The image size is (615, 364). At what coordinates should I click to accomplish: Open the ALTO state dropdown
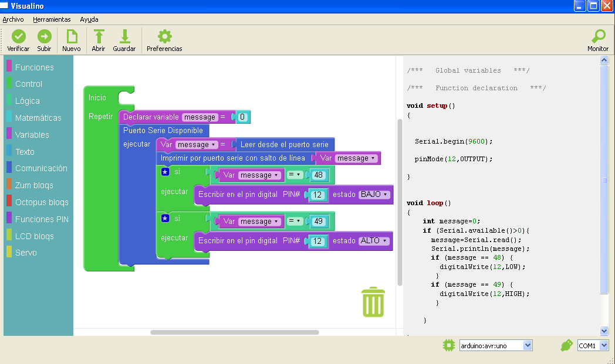(374, 240)
